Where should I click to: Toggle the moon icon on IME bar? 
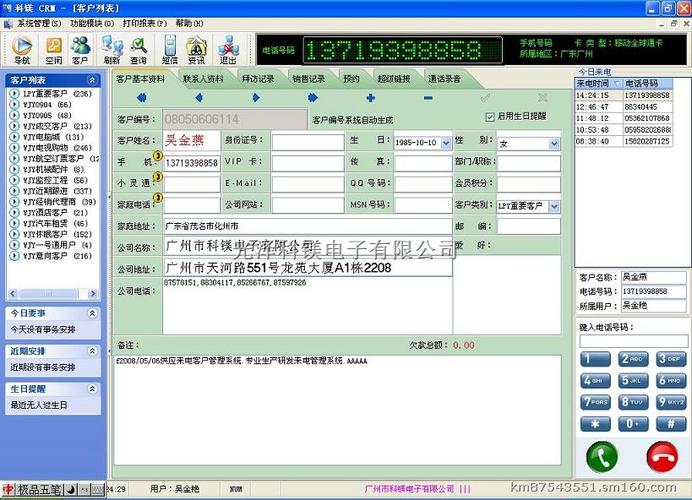tap(71, 489)
